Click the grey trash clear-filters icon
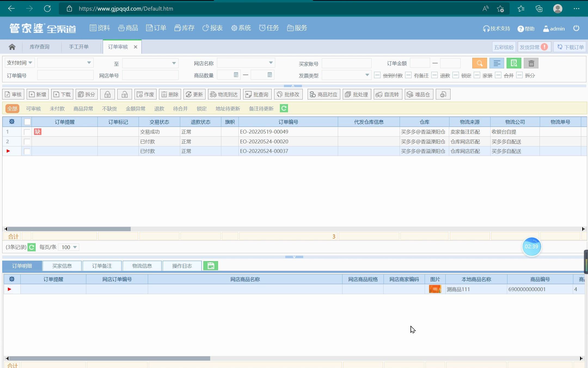588x368 pixels. click(531, 63)
